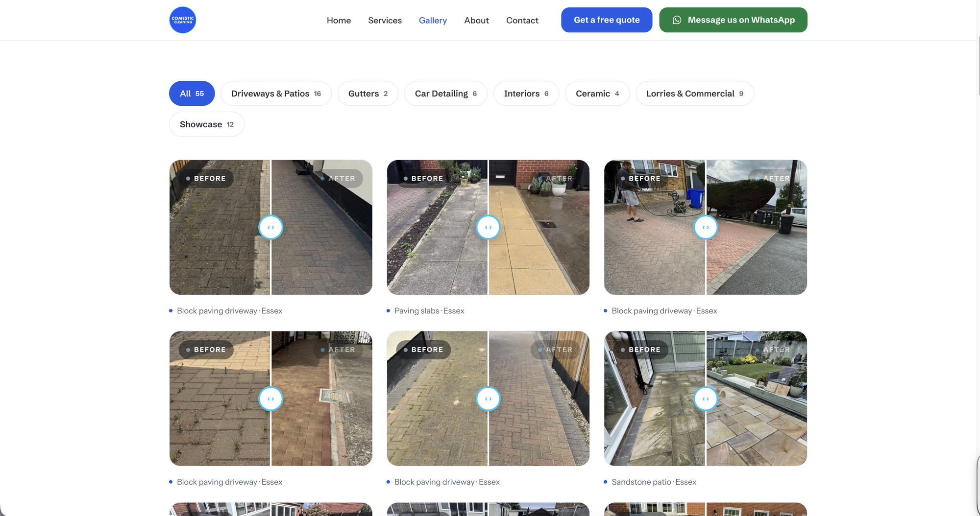The image size is (980, 516).
Task: Click the WhatsApp icon in green button
Action: [x=677, y=20]
